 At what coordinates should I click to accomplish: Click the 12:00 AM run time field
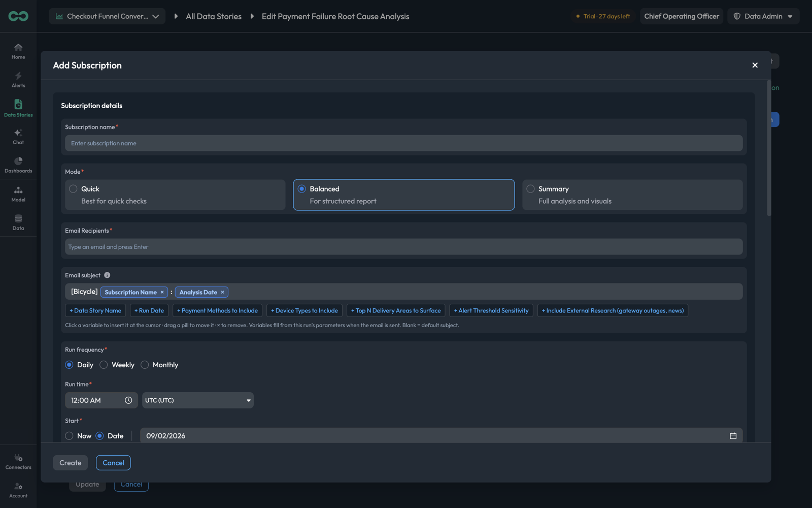click(101, 400)
